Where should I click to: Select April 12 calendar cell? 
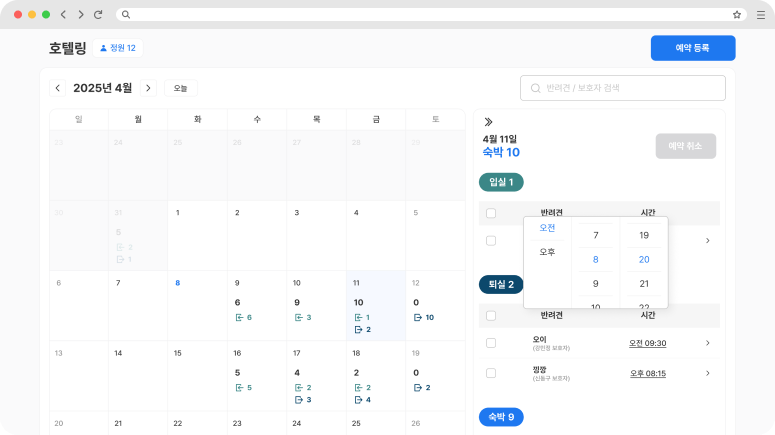pos(435,305)
